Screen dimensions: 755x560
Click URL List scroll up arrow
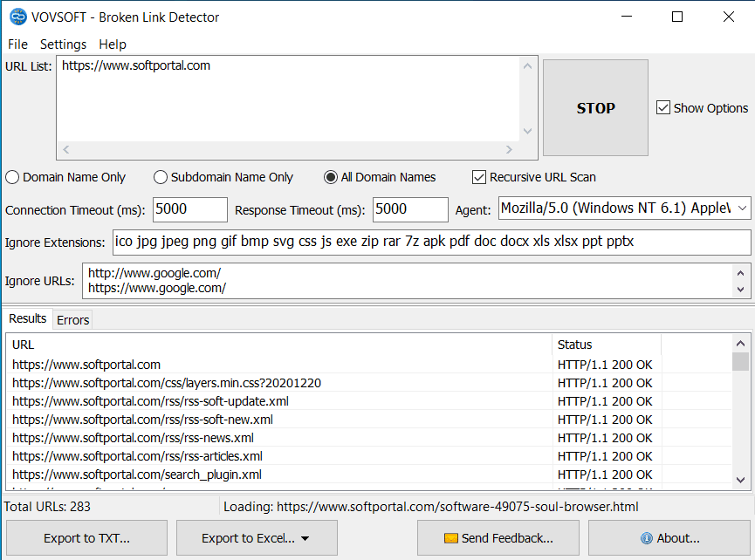click(528, 66)
